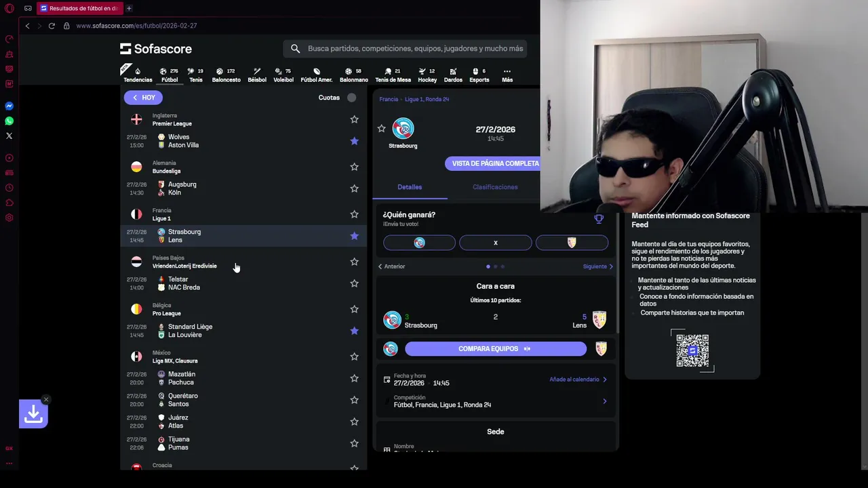
Task: Open X (Twitter) in the sidebar
Action: [9, 136]
